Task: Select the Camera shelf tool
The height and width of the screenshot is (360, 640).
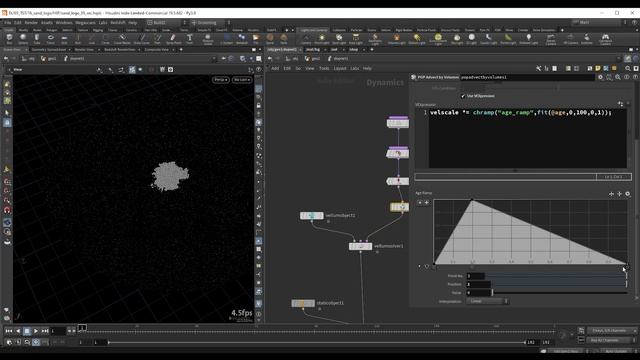Action: pyautogui.click(x=306, y=39)
